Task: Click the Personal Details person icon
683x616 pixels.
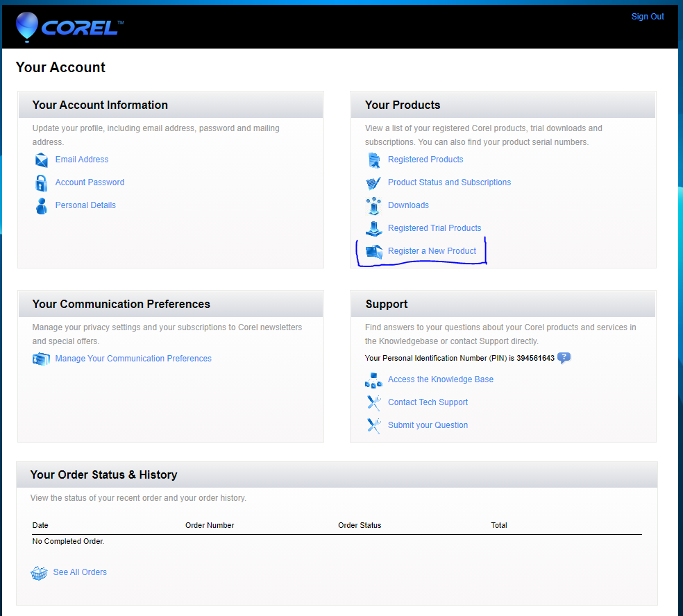Action: pyautogui.click(x=41, y=205)
